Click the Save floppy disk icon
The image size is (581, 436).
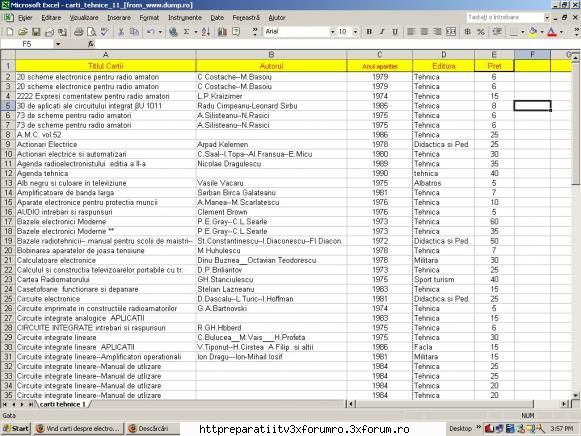tap(36, 32)
